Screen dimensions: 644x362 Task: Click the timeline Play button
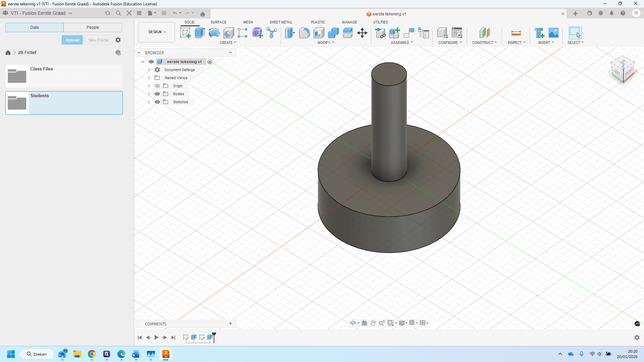tap(156, 338)
